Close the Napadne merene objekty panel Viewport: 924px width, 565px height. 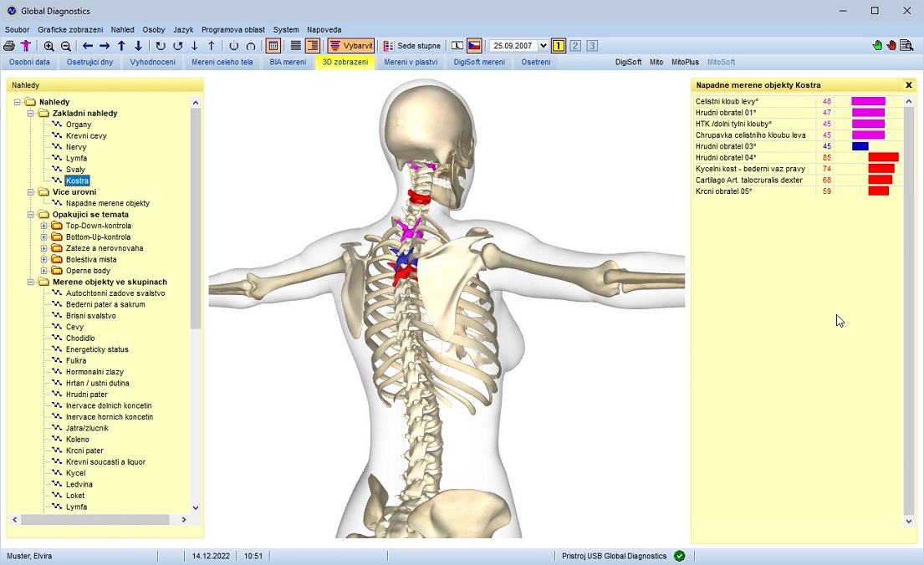click(x=909, y=85)
